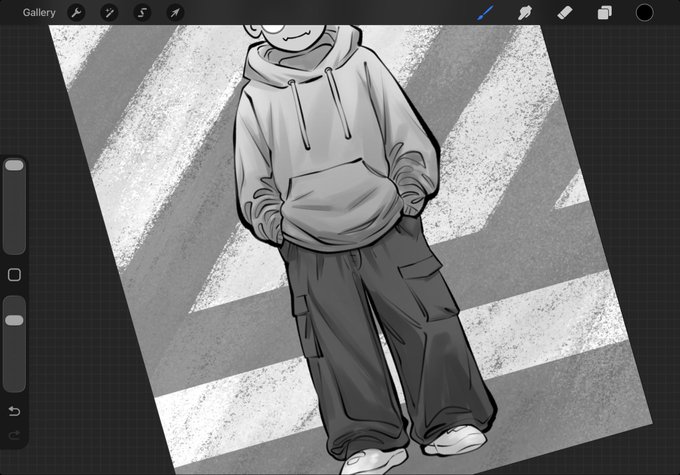Viewport: 680px width, 475px height.
Task: Click the brush size slider handle
Action: pyautogui.click(x=14, y=165)
